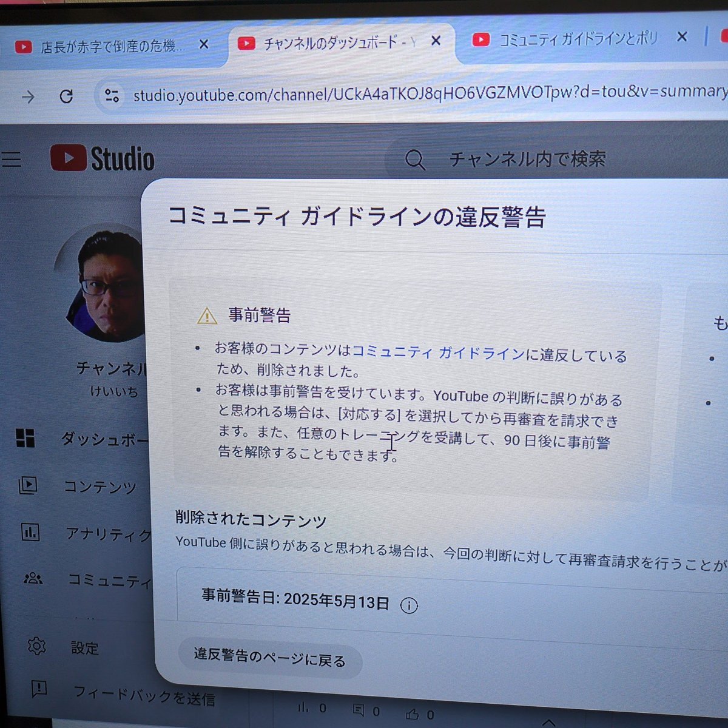
Task: Click the けいいち channel name
Action: (114, 391)
